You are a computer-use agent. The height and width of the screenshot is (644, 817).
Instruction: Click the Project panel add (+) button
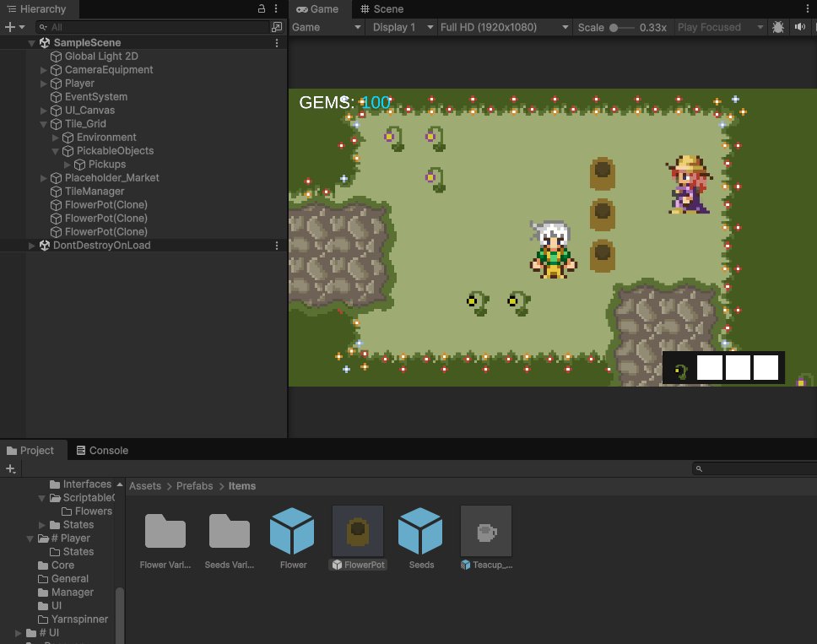(x=10, y=469)
